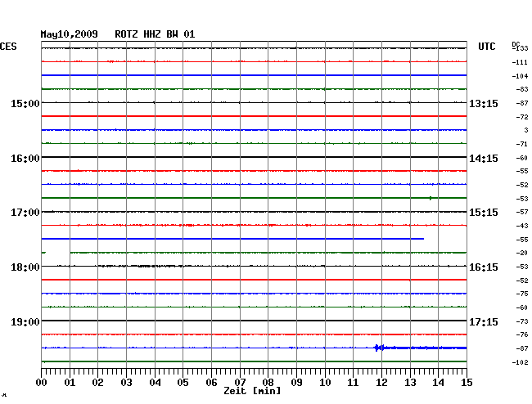
Task: Click the DC value '-75'
Action: 522,294
